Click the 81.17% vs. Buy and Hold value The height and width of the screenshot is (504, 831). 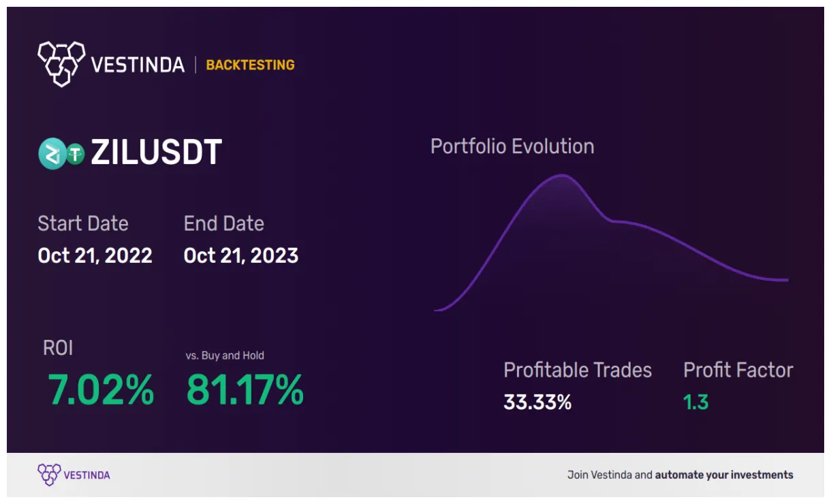[245, 390]
